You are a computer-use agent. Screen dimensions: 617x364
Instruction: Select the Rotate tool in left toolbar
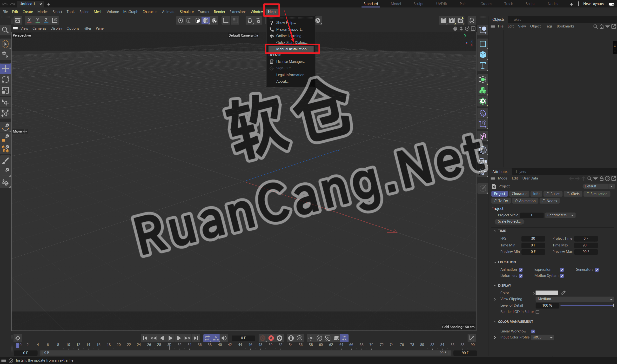[x=5, y=80]
